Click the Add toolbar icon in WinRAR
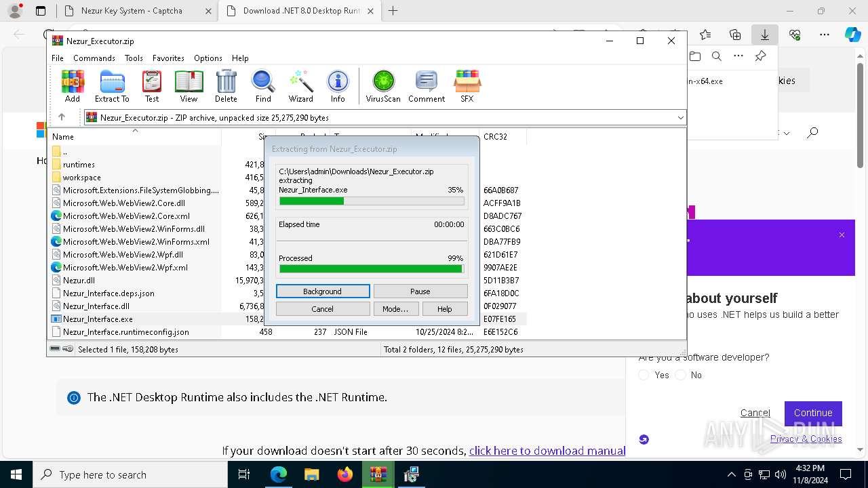The width and height of the screenshot is (868, 488). (x=73, y=86)
